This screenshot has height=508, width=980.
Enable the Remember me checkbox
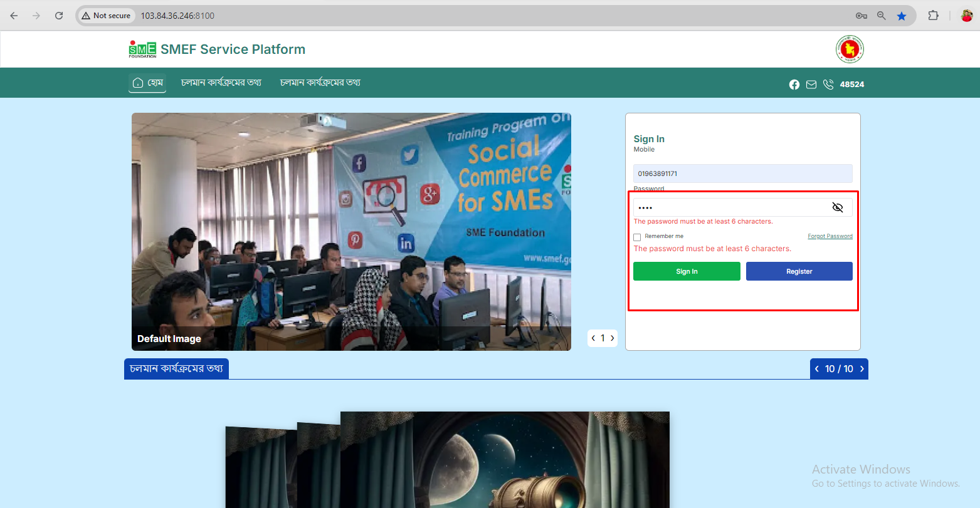(x=637, y=237)
